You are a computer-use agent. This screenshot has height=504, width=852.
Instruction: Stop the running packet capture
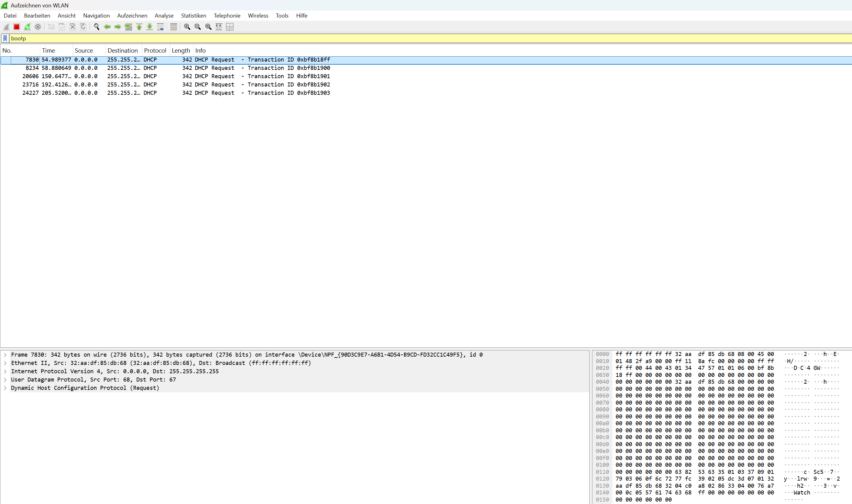click(x=16, y=27)
